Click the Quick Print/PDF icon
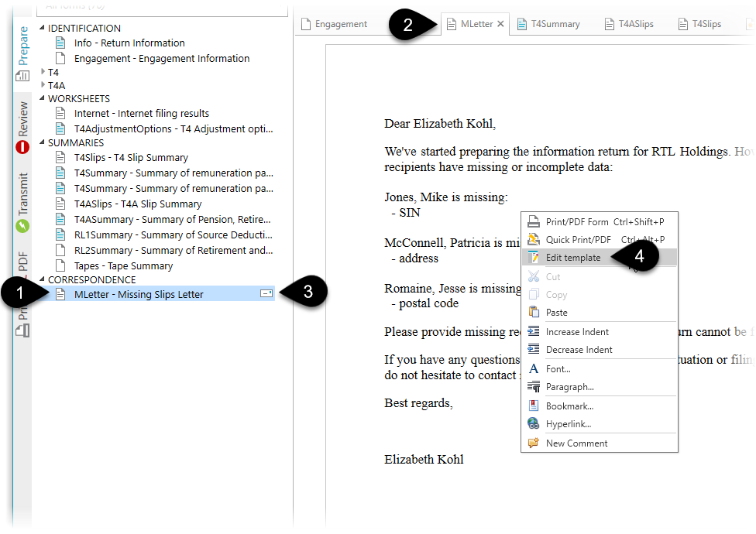The height and width of the screenshot is (534, 756). (x=534, y=240)
